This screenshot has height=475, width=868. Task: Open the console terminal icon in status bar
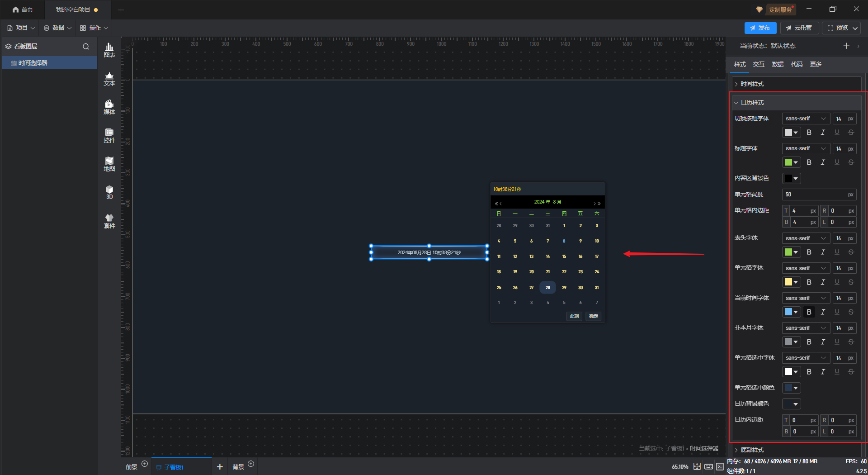coord(720,466)
